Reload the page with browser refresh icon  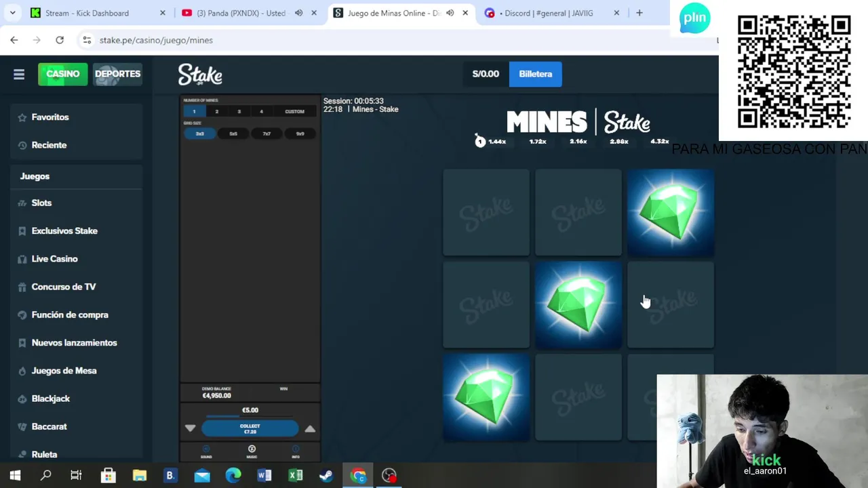(60, 40)
